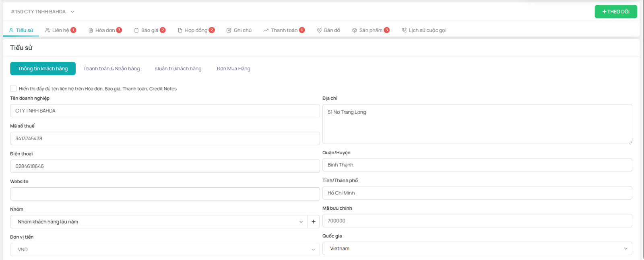Expand the Đơn vị tiền VND dropdown
Image resolution: width=644 pixels, height=260 pixels.
165,250
